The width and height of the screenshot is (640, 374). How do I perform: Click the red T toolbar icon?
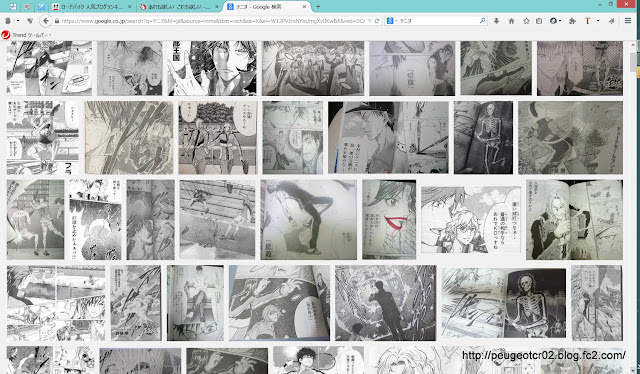point(587,21)
